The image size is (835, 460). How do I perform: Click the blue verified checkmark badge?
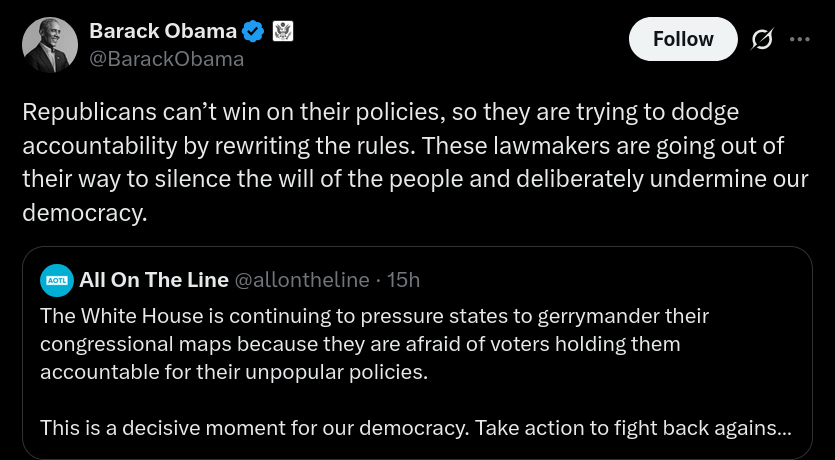[x=254, y=32]
